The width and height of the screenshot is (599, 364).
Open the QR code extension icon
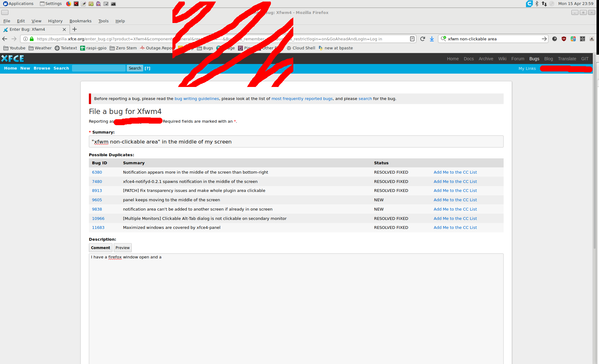tap(583, 39)
